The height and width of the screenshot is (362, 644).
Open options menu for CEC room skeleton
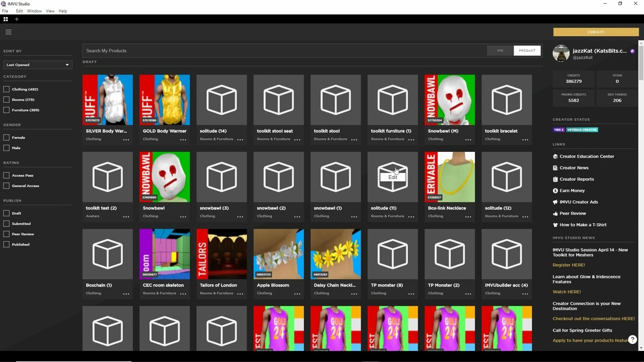(x=183, y=294)
